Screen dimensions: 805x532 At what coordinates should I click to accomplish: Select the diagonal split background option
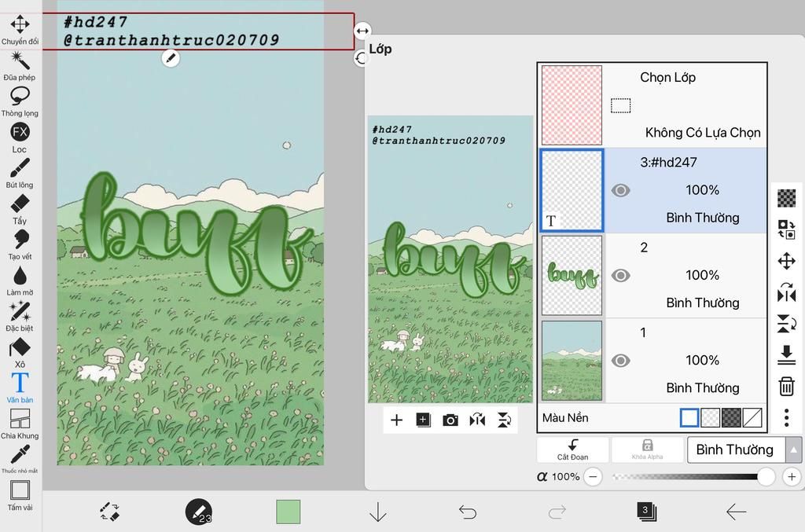pos(752,417)
